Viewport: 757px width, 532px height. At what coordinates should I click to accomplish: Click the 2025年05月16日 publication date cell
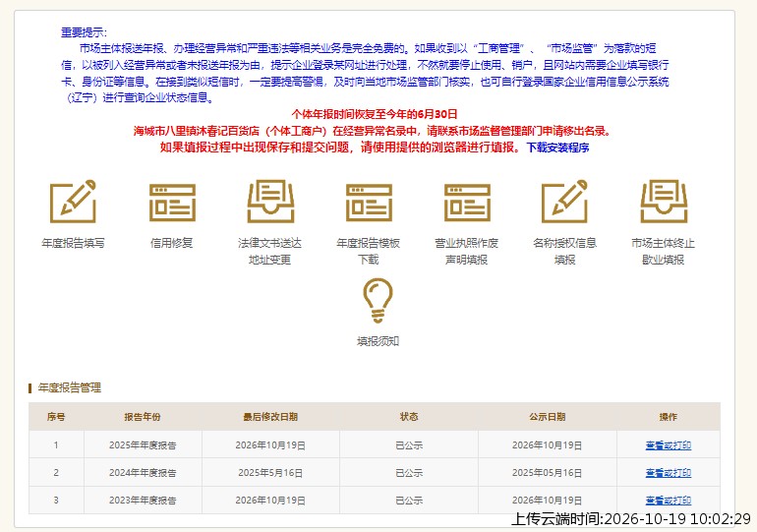click(547, 473)
